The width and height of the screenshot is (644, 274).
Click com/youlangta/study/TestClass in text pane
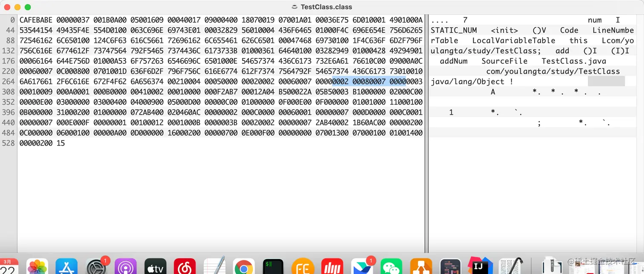[x=553, y=71]
